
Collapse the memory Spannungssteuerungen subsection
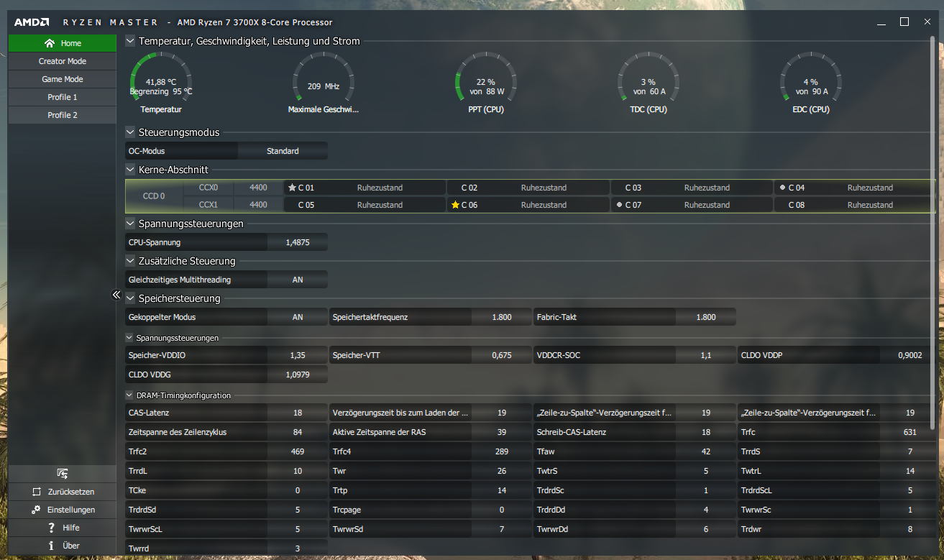coord(129,338)
